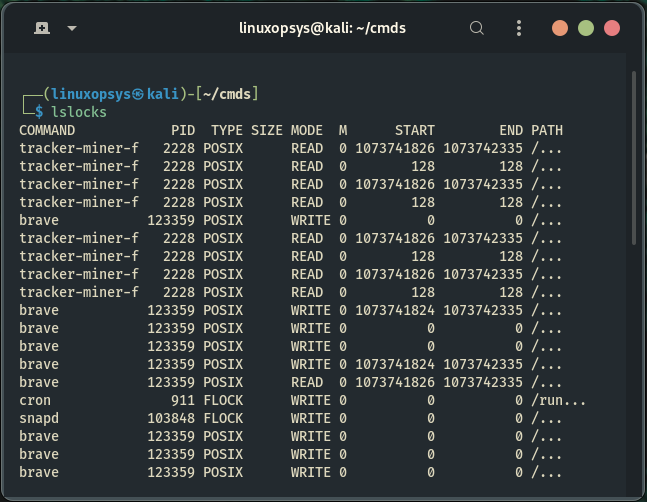Click WRITE mode in the cron row

click(x=311, y=400)
